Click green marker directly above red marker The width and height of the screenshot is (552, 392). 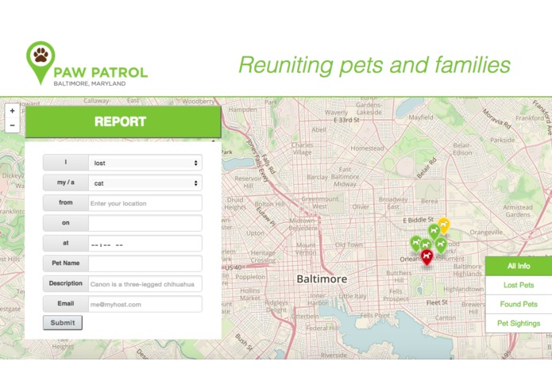[426, 245]
